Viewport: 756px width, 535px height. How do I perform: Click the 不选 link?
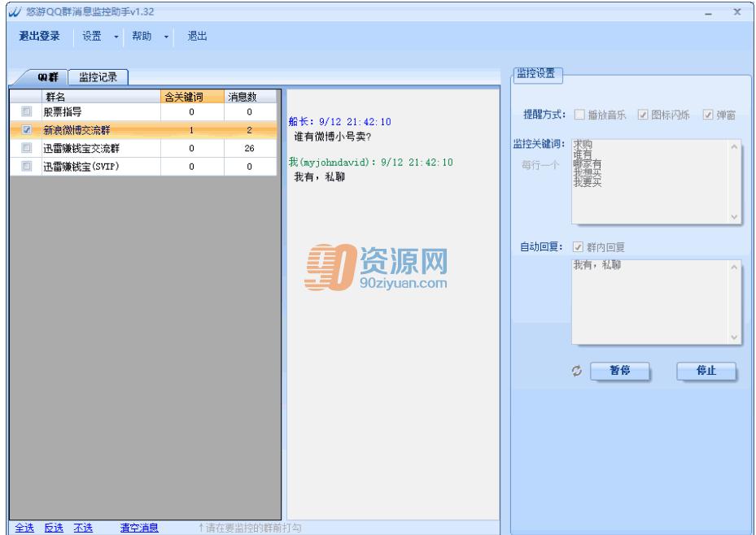coord(83,528)
